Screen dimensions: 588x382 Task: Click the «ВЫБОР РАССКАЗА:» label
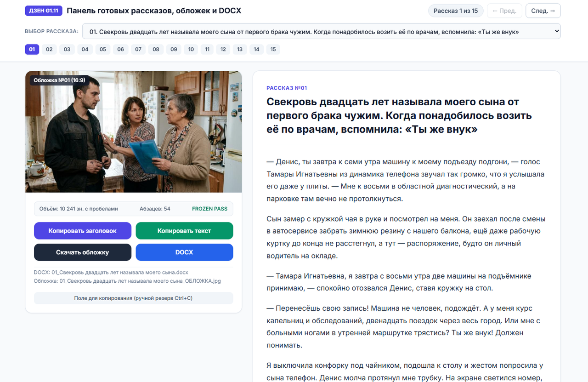click(52, 32)
